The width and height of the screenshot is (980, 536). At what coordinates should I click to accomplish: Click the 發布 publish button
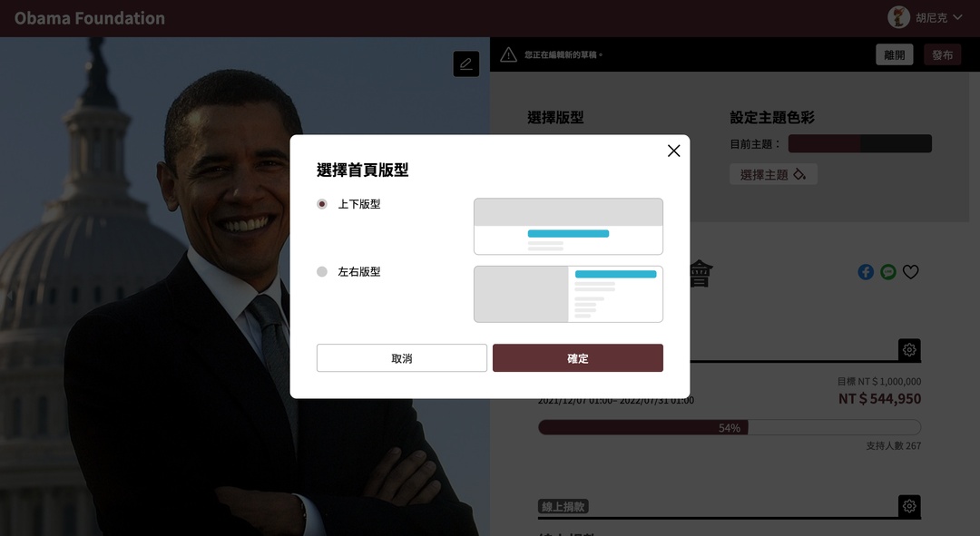[x=943, y=55]
